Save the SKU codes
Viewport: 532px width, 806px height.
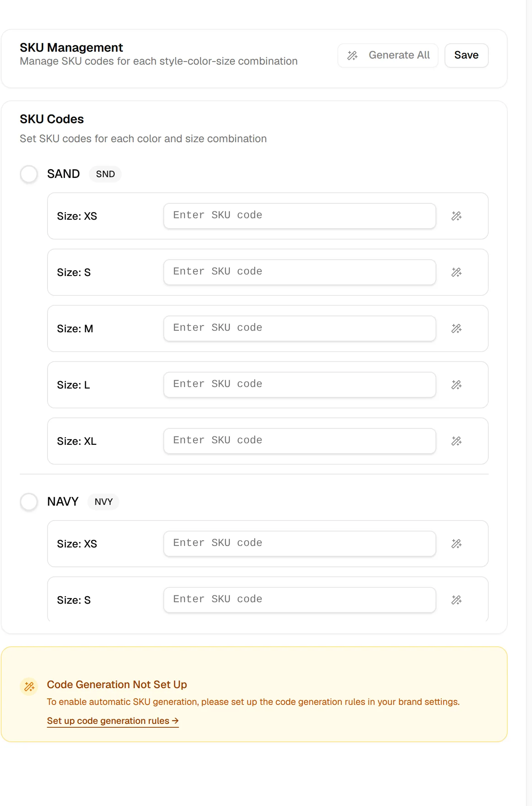pyautogui.click(x=466, y=56)
